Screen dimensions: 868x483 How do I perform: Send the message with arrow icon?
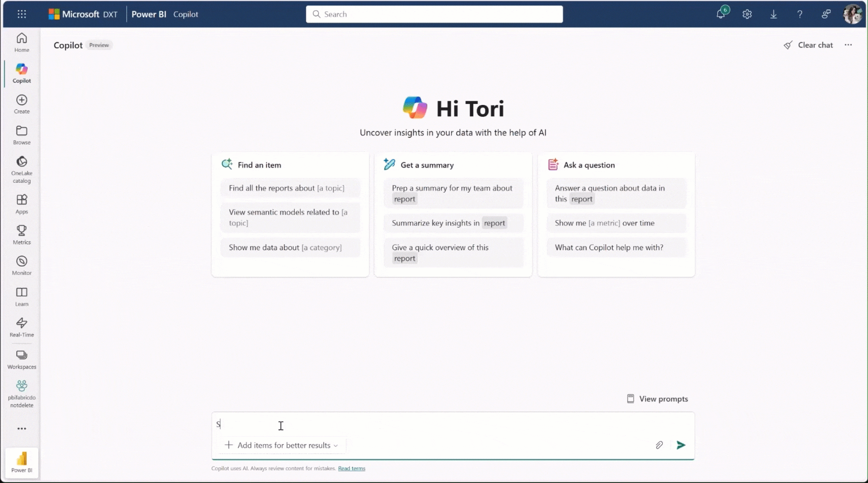tap(681, 445)
